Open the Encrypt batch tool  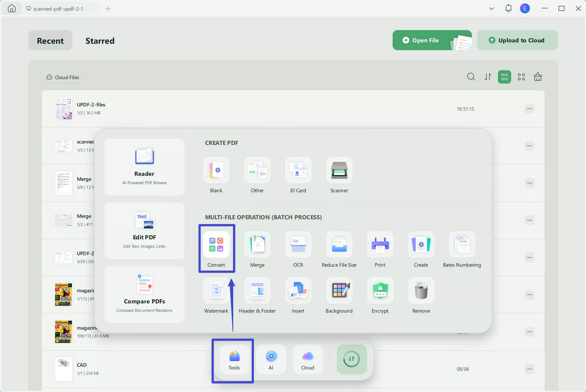[x=380, y=290]
